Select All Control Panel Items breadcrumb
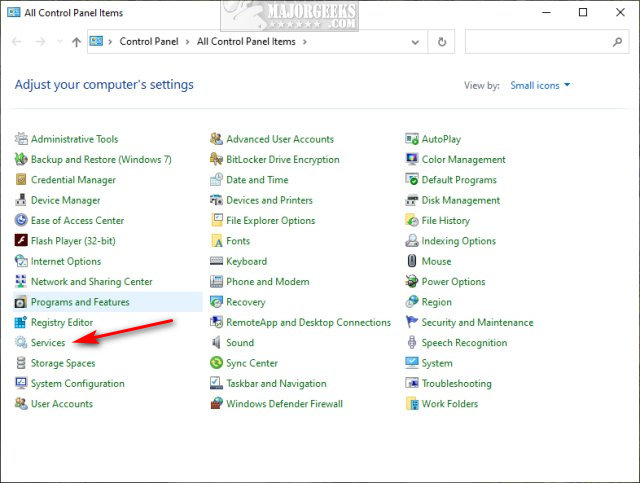Viewport: 640px width, 483px height. coord(247,42)
